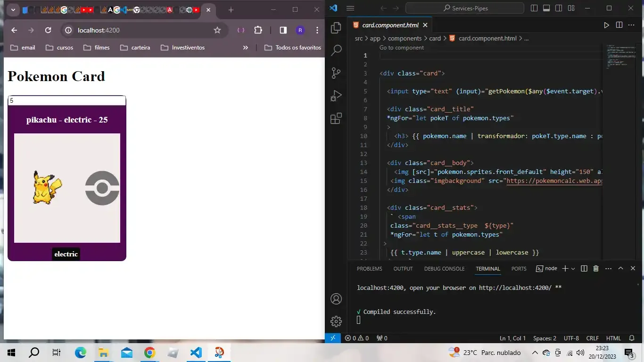Open VS Code Search view
644x362 pixels.
[x=336, y=50]
